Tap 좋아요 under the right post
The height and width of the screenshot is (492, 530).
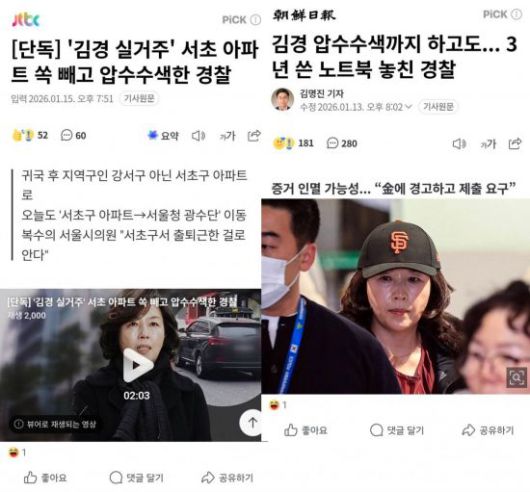(306, 430)
